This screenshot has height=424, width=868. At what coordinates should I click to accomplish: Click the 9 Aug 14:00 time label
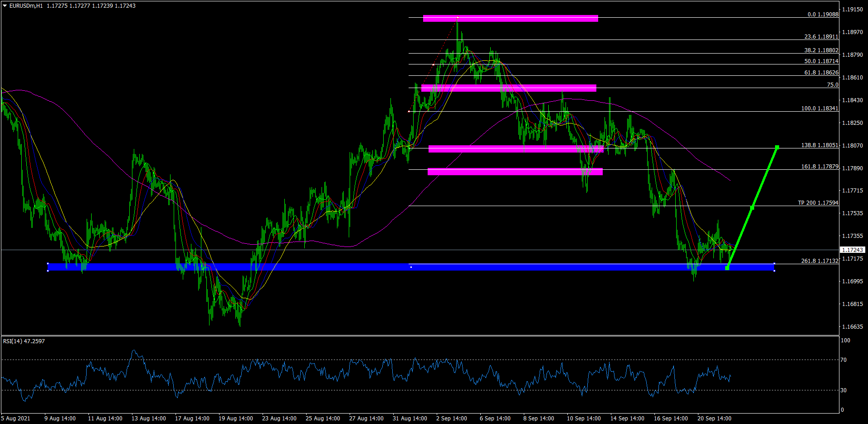(x=60, y=419)
